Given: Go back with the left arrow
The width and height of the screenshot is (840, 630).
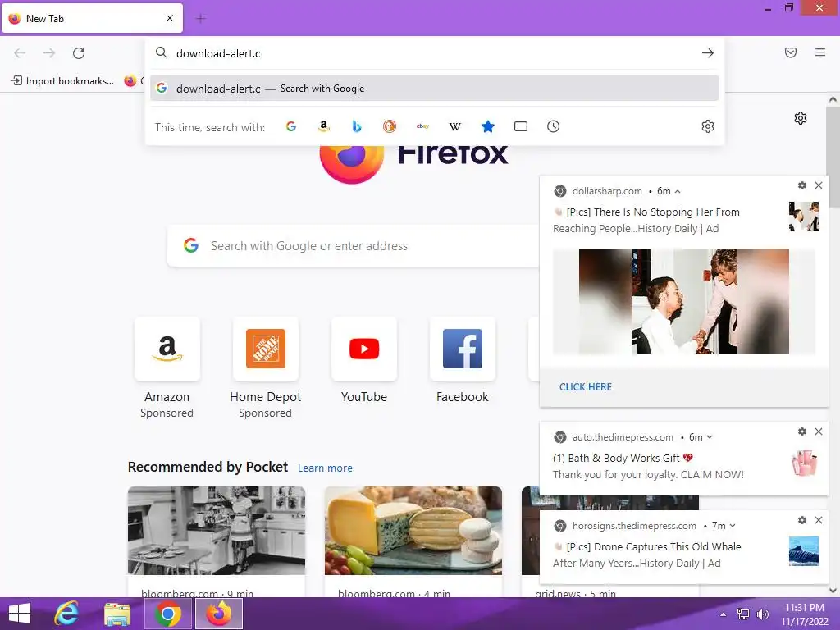Looking at the screenshot, I should click(x=20, y=53).
